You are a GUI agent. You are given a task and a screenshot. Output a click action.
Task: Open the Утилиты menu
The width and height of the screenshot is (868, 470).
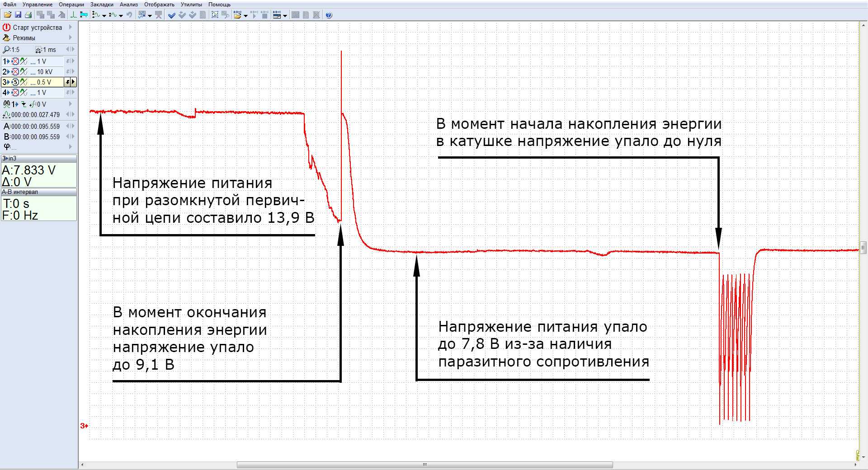tap(191, 4)
